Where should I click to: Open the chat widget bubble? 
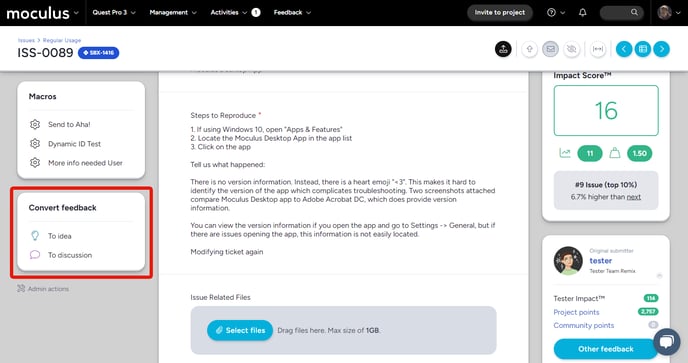(x=666, y=341)
